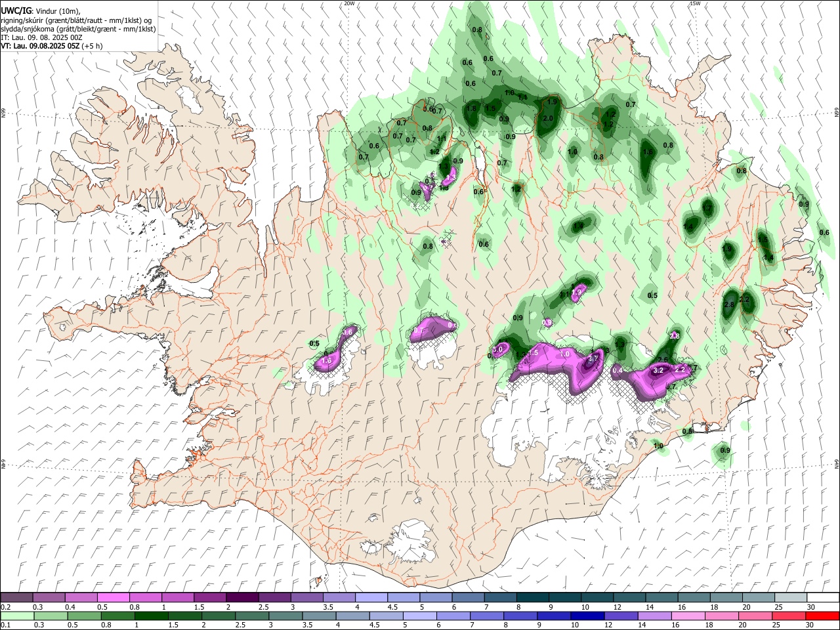Select the palest green 0.1–0.3 lower legend swatch
840x630 pixels.
point(17,616)
